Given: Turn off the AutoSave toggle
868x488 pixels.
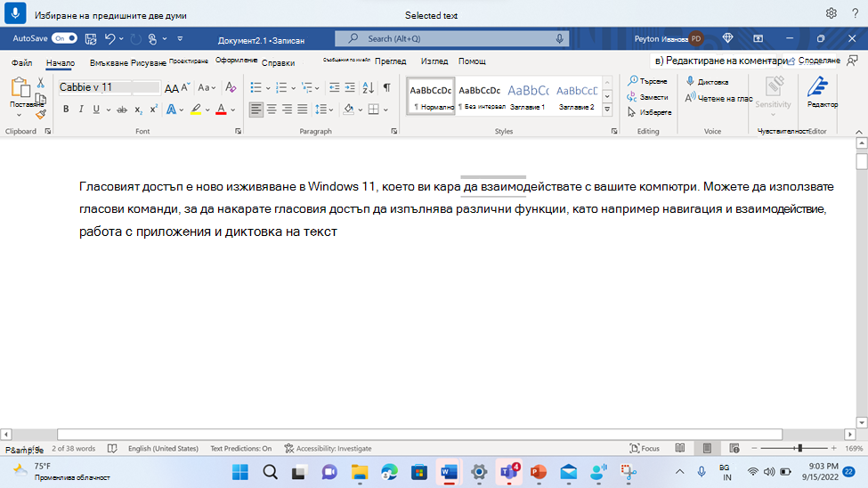Looking at the screenshot, I should 64,38.
